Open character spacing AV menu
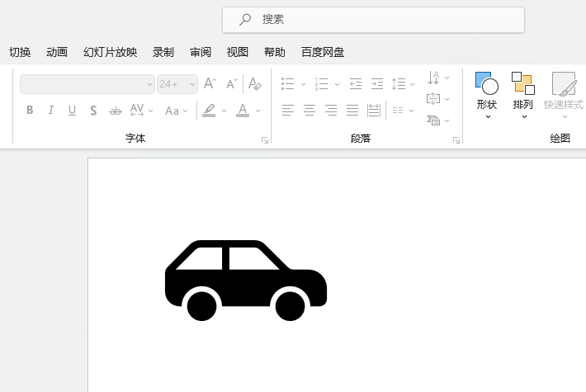586x392 pixels. [142, 111]
